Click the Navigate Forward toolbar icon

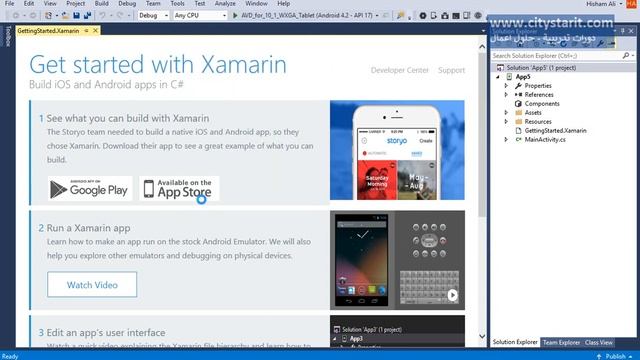[x=33, y=16]
